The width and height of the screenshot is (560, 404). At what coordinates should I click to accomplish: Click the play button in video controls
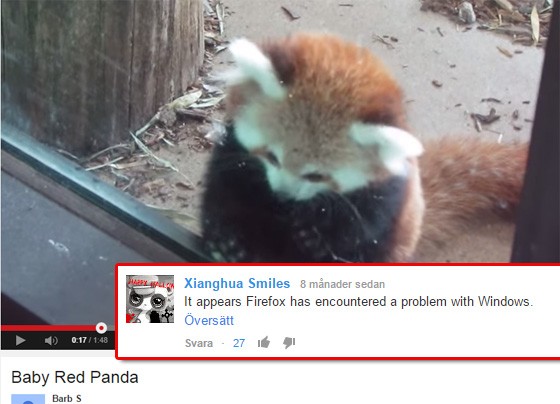click(20, 340)
